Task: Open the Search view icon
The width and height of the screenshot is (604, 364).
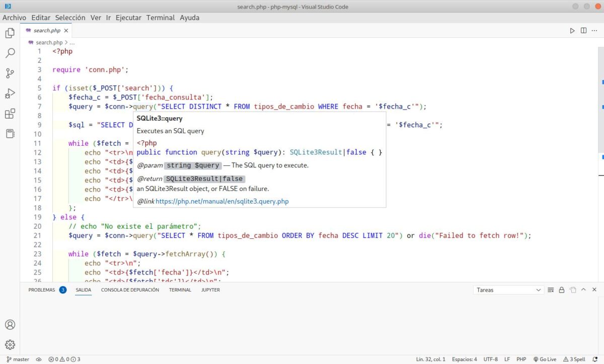Action: click(x=10, y=53)
